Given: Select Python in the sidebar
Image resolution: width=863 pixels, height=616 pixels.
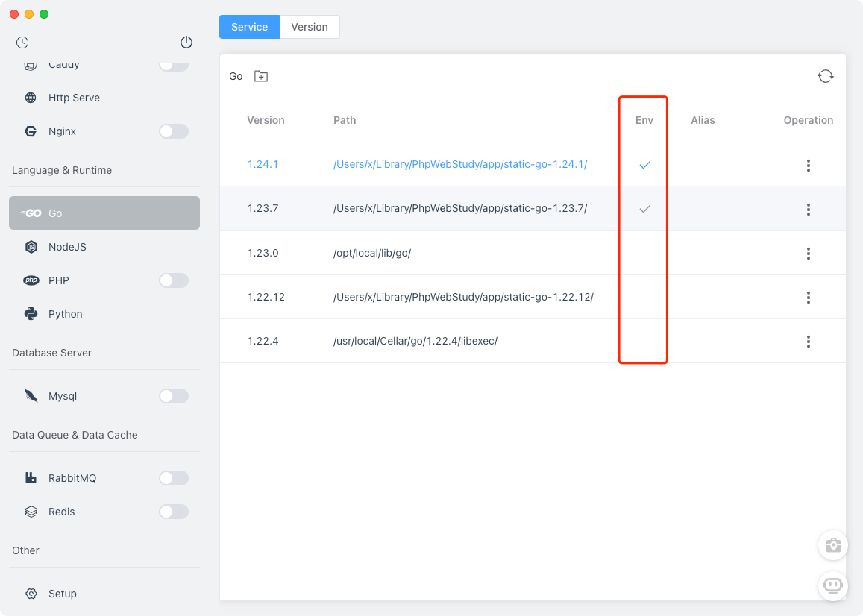Looking at the screenshot, I should 104,314.
